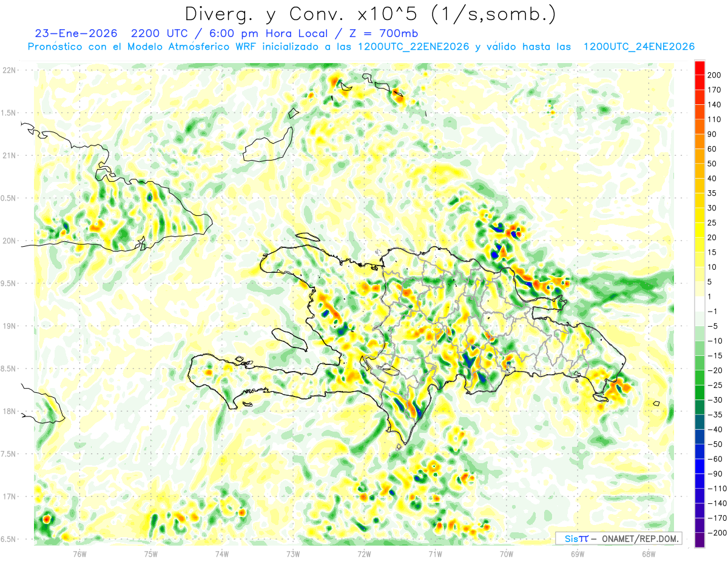
Task: Select the '0.5N' latitude axis label
Action: click(9, 198)
